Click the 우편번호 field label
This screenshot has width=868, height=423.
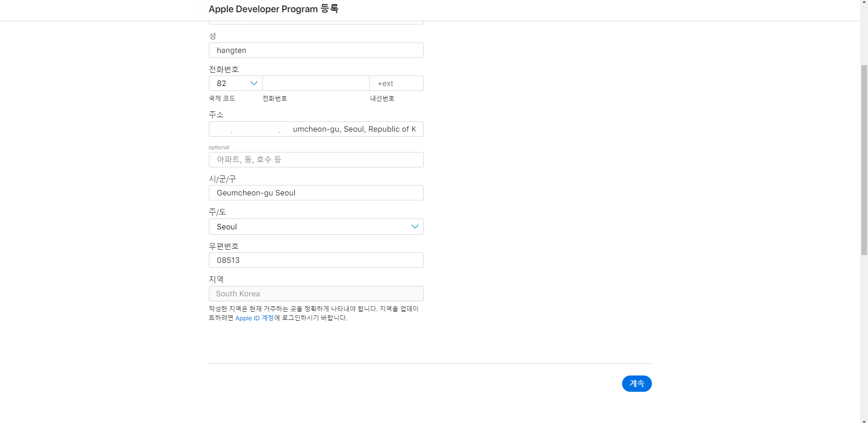[x=224, y=246]
